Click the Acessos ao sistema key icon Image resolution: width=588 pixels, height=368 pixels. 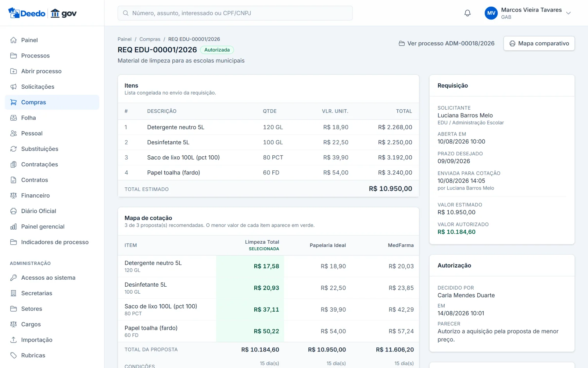click(14, 278)
